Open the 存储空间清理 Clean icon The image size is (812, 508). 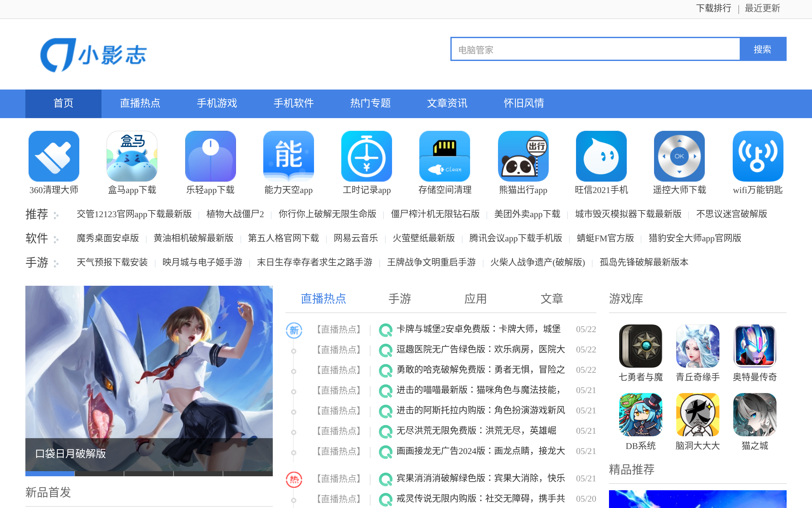445,156
